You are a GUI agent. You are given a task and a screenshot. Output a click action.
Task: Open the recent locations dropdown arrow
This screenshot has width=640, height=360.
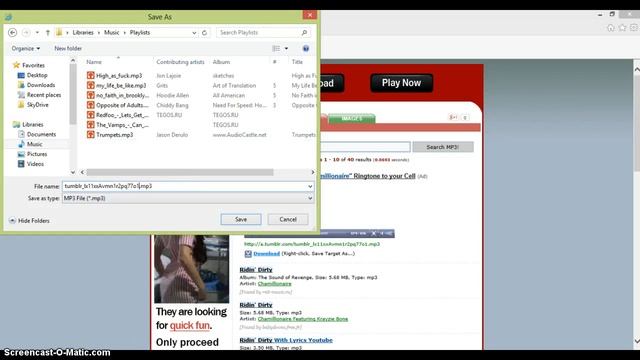[x=37, y=32]
